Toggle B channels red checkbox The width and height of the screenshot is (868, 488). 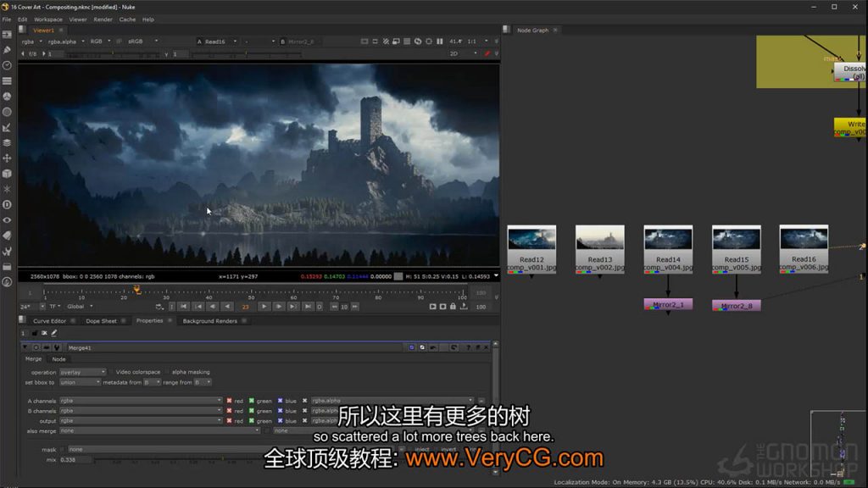[x=229, y=411]
